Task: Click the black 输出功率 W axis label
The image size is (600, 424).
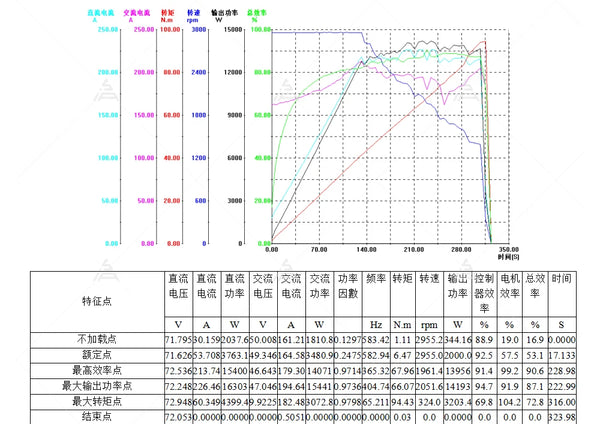Action: click(224, 13)
